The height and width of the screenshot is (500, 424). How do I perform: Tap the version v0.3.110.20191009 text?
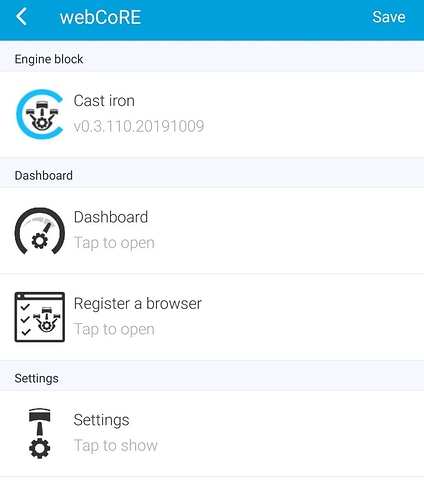click(x=139, y=126)
